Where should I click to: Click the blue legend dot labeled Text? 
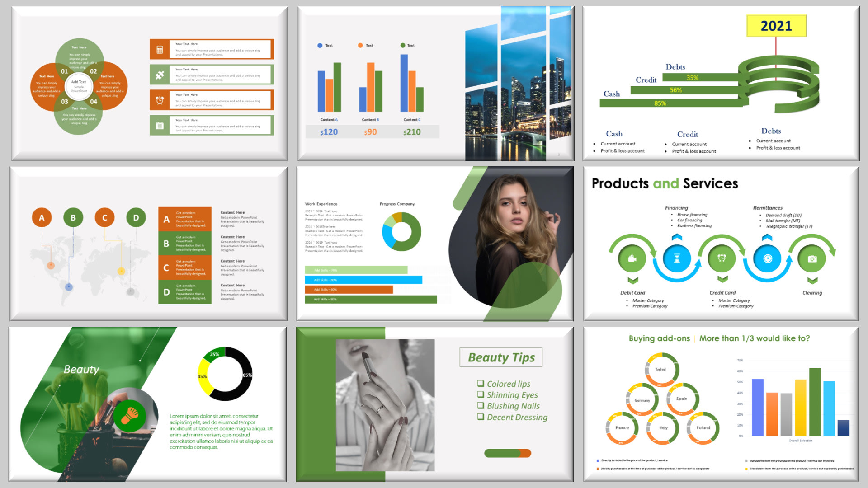click(x=320, y=45)
